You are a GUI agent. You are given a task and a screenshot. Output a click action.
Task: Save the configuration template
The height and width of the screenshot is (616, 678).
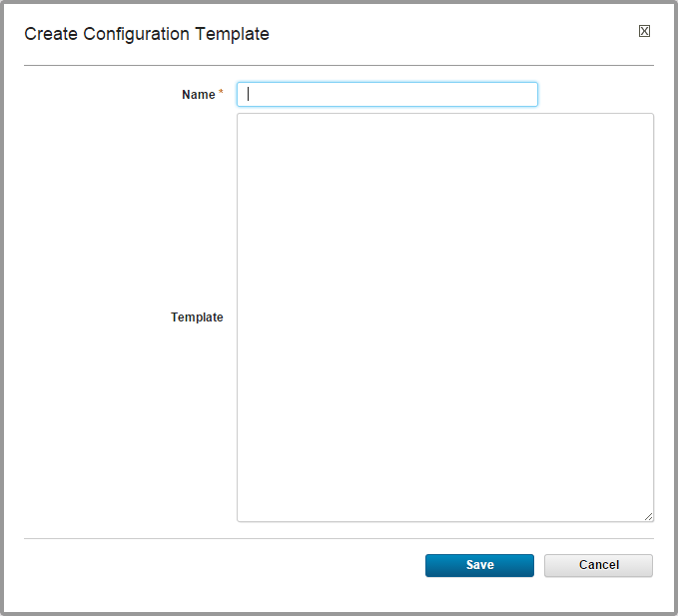[479, 565]
